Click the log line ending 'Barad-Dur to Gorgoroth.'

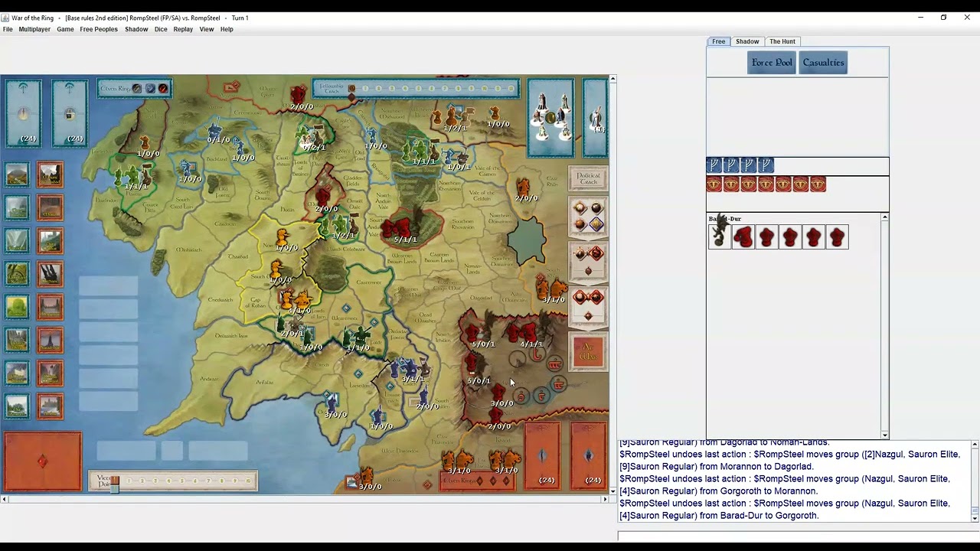719,515
